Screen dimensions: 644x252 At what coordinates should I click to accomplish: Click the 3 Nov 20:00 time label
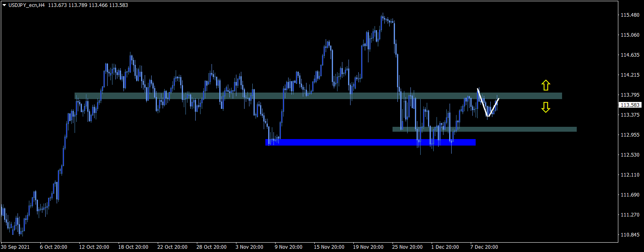(x=249, y=247)
